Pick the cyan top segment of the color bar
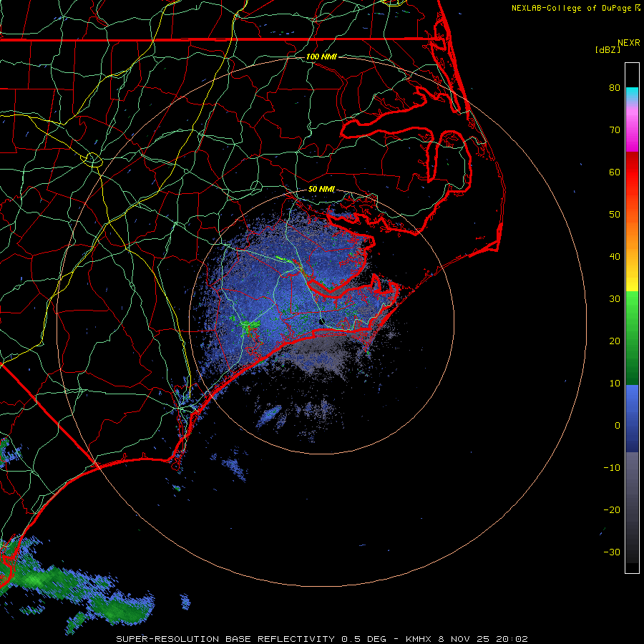The height and width of the screenshot is (644, 644). click(x=632, y=94)
